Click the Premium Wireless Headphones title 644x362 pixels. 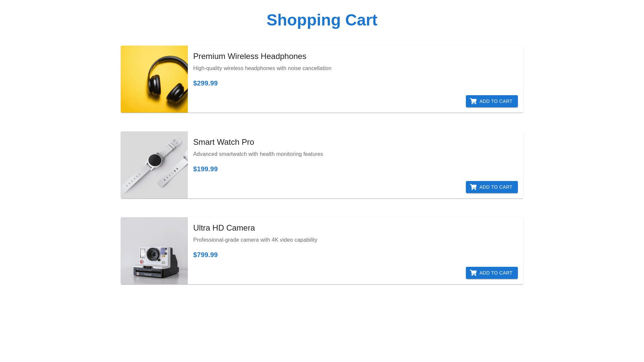point(250,56)
